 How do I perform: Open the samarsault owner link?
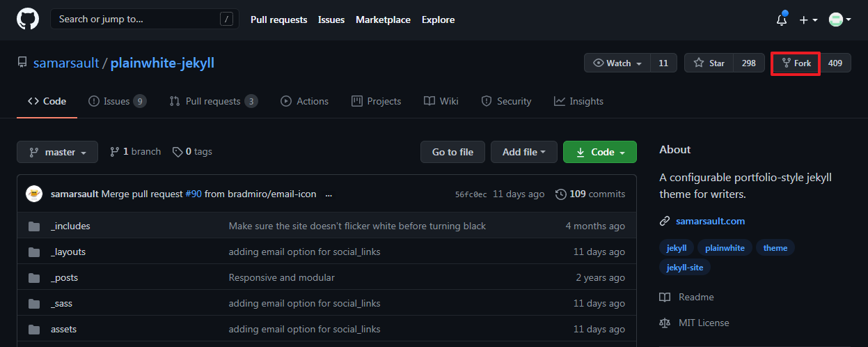point(66,63)
